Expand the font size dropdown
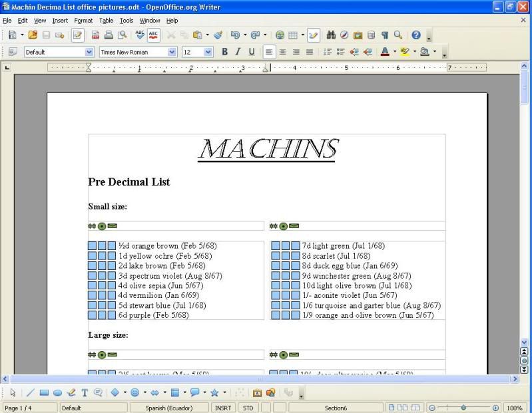 click(208, 52)
